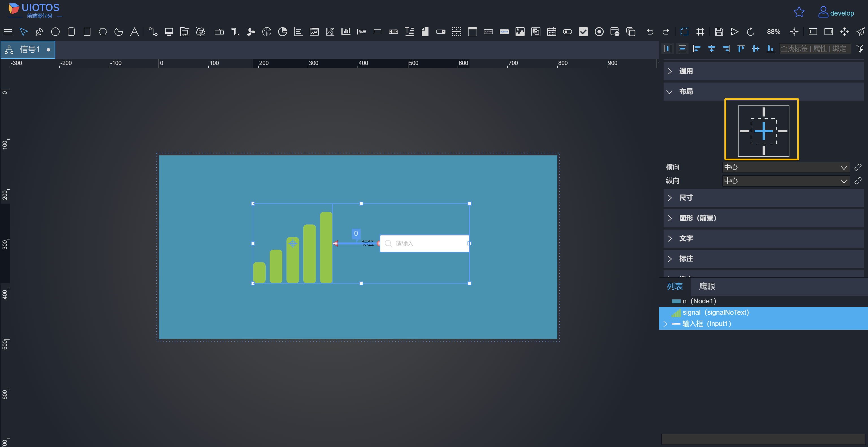Viewport: 868px width, 447px height.
Task: Choose the hexagon shape tool
Action: coord(103,32)
